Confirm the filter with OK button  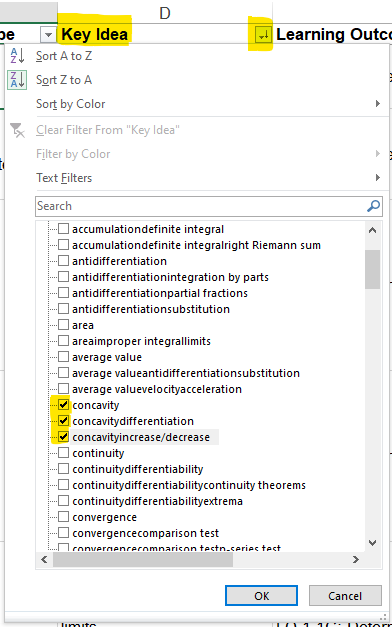(x=261, y=596)
